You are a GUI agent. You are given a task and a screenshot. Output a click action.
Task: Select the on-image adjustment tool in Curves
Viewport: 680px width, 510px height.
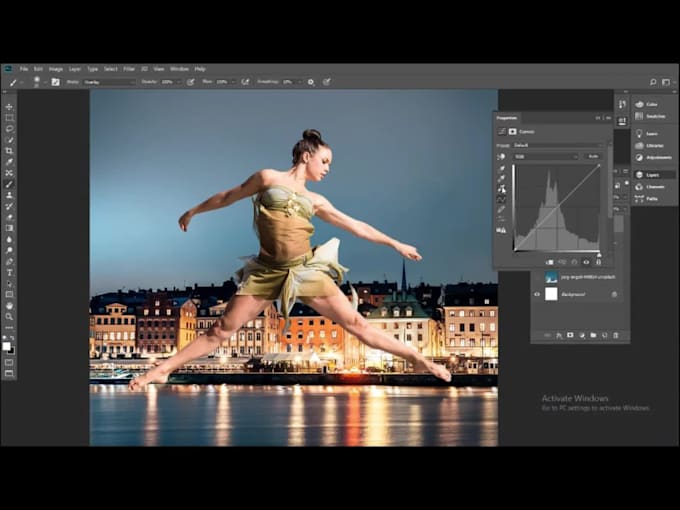501,157
